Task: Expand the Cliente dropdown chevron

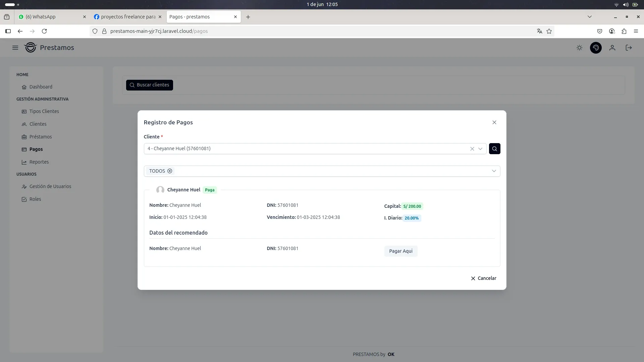Action: point(480,149)
